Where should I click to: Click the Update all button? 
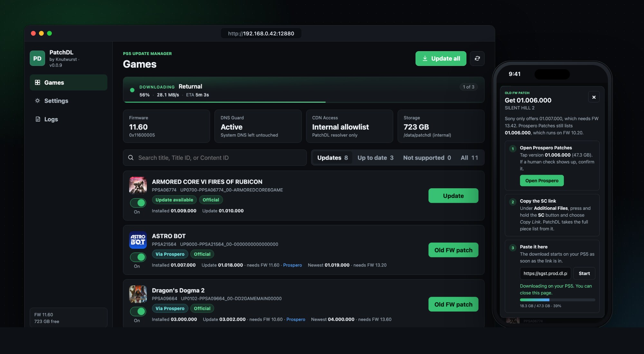[441, 58]
